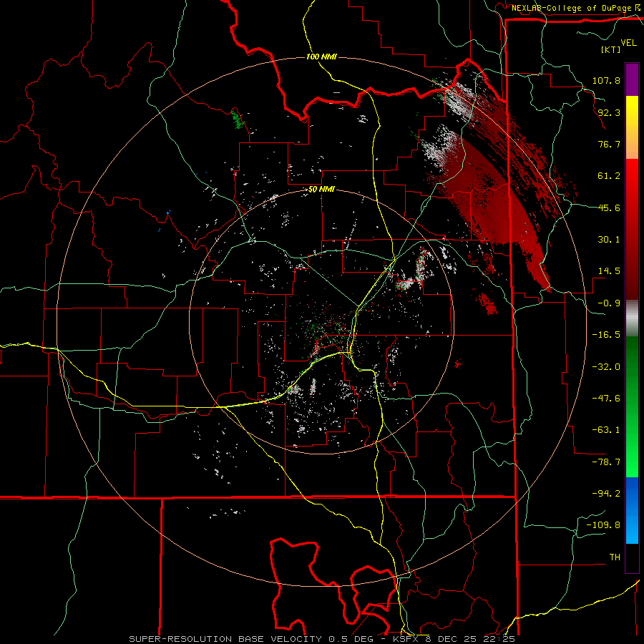Pick the purple segment of the color bar
644x644 pixels.
[632, 79]
